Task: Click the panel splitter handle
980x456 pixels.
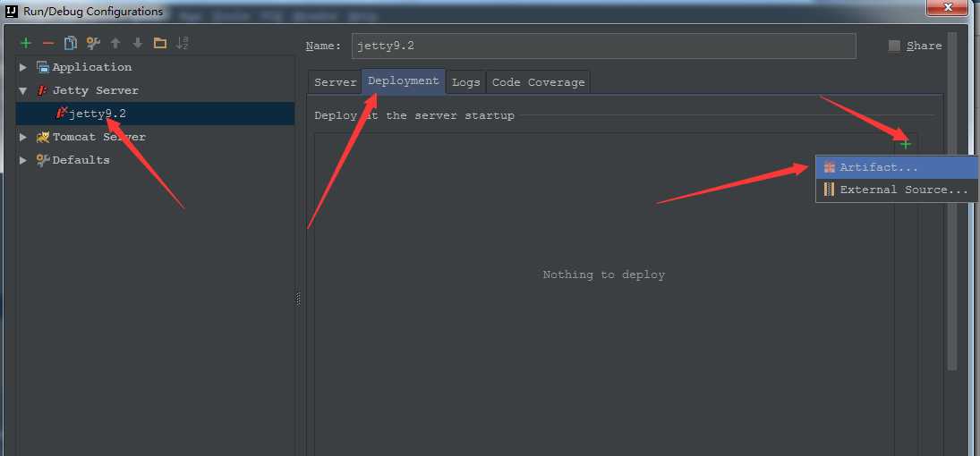Action: (x=298, y=300)
